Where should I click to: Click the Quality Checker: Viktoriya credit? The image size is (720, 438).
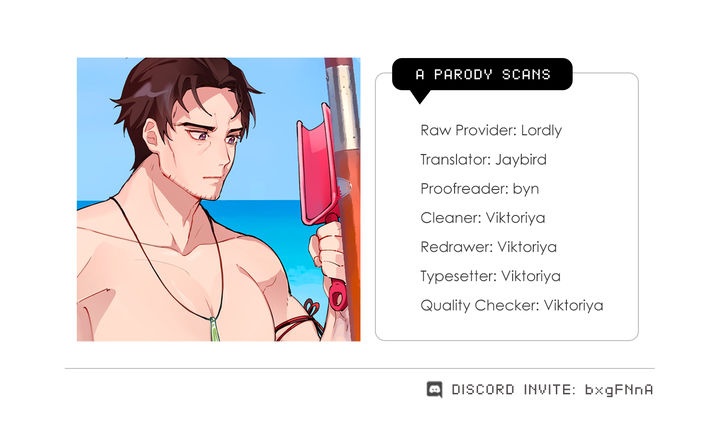point(512,305)
